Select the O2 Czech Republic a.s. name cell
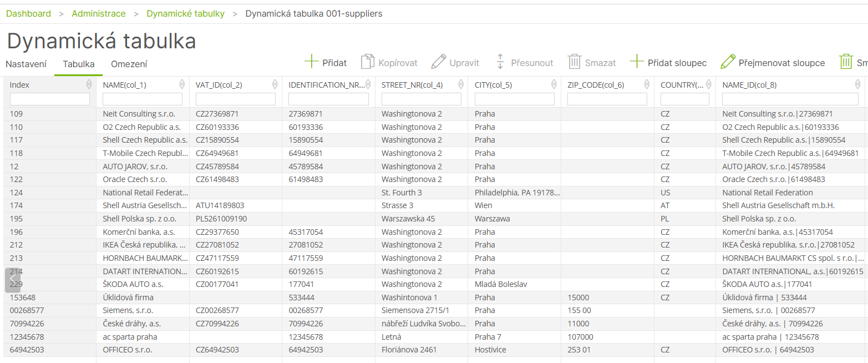This screenshot has width=868, height=363. 143,127
